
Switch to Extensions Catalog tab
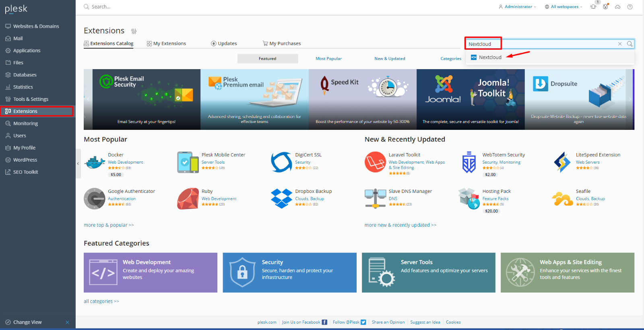109,43
